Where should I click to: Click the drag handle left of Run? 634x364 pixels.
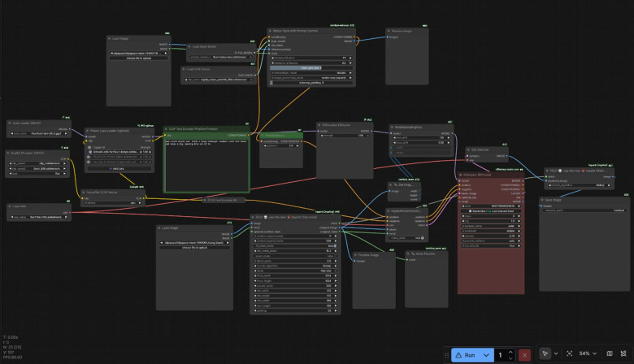[447, 356]
